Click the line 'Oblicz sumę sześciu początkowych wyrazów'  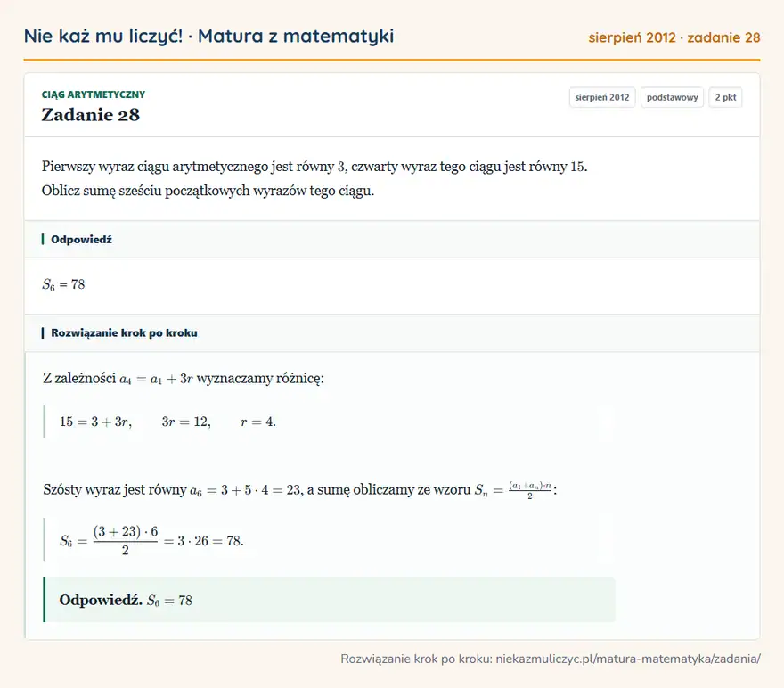(x=208, y=191)
